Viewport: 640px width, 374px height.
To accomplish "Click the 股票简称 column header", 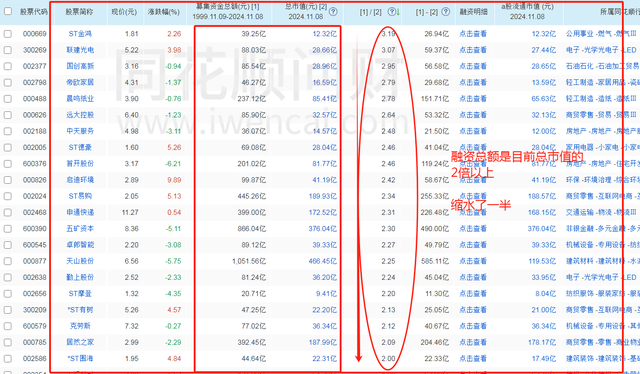I will pos(80,12).
